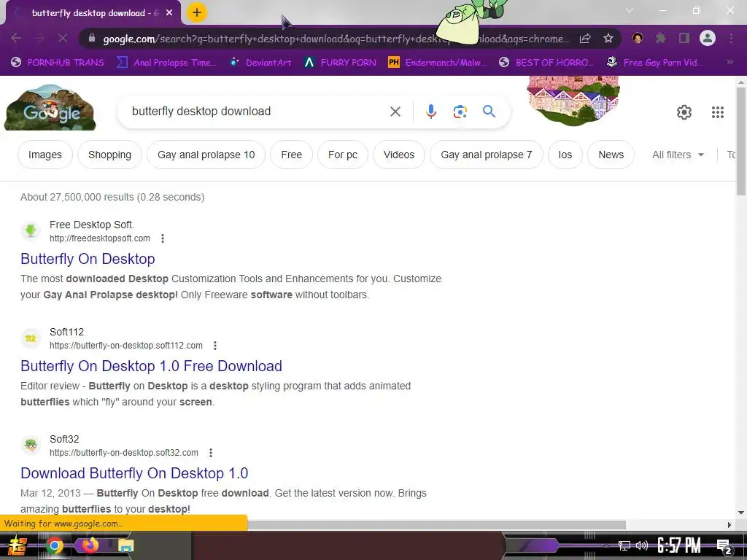
Task: Click the butterfly-on-desktop.soft32.com URL
Action: tap(124, 452)
